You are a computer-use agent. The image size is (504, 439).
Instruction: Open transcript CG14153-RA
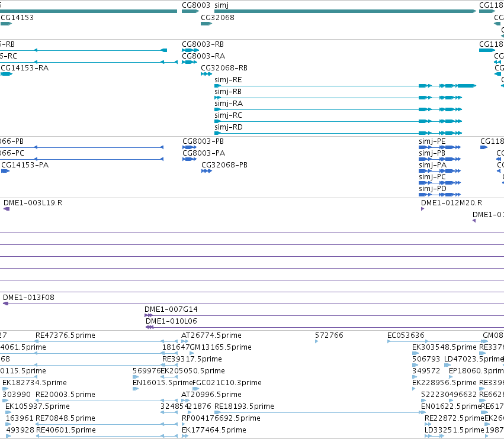(25, 68)
